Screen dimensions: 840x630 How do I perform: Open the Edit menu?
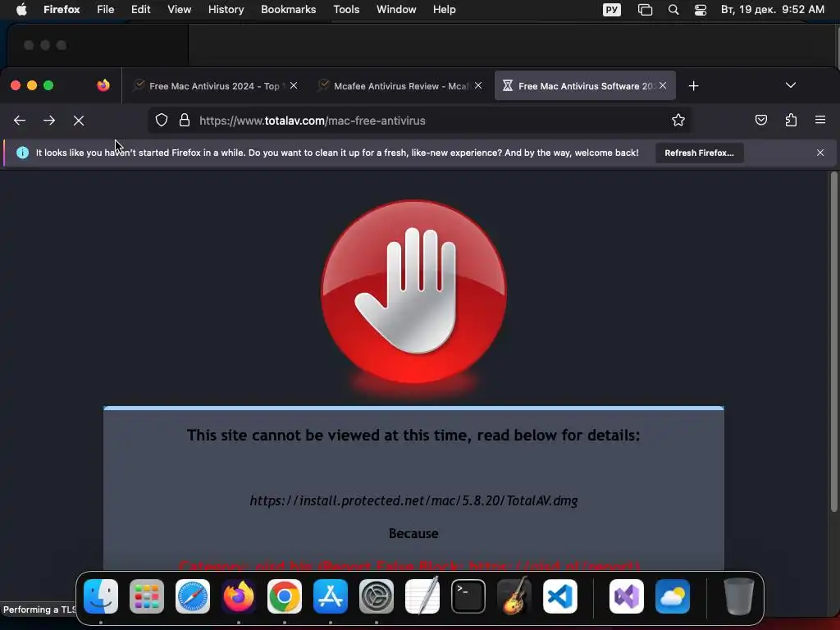tap(141, 10)
